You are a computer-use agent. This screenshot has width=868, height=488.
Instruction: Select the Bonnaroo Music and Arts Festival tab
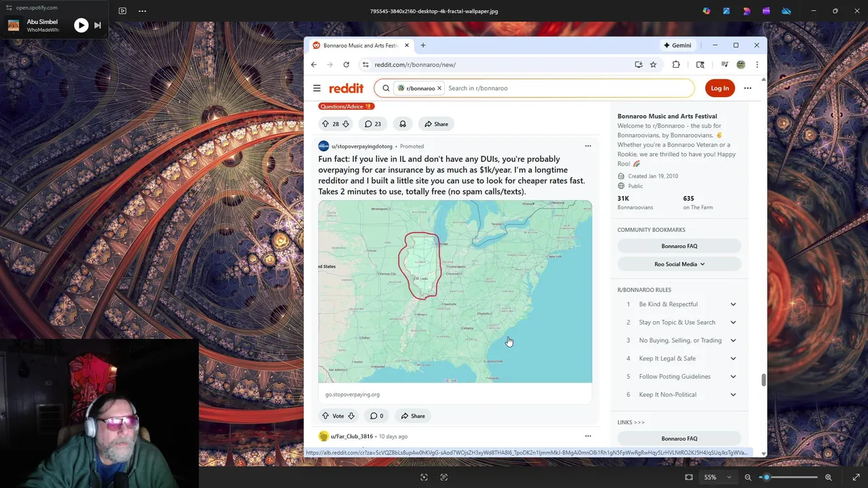point(360,45)
